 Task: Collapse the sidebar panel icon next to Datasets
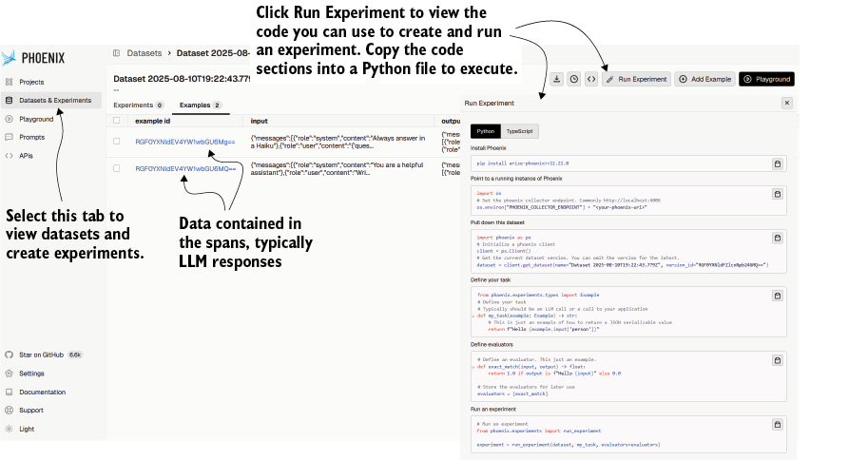point(116,53)
